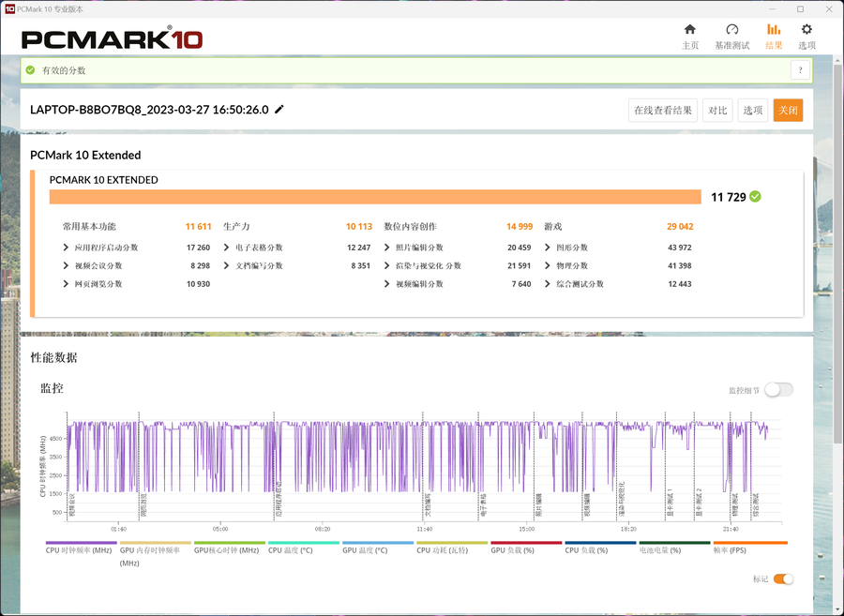Click the overall score 11 729
This screenshot has height=616, width=844.
729,197
